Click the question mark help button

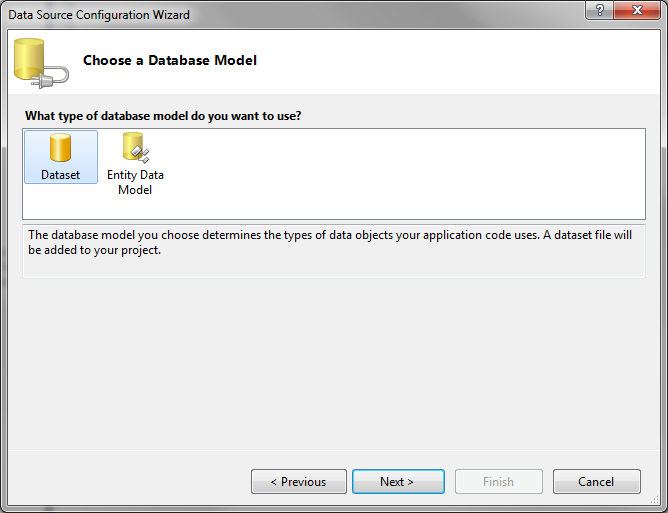tap(598, 12)
